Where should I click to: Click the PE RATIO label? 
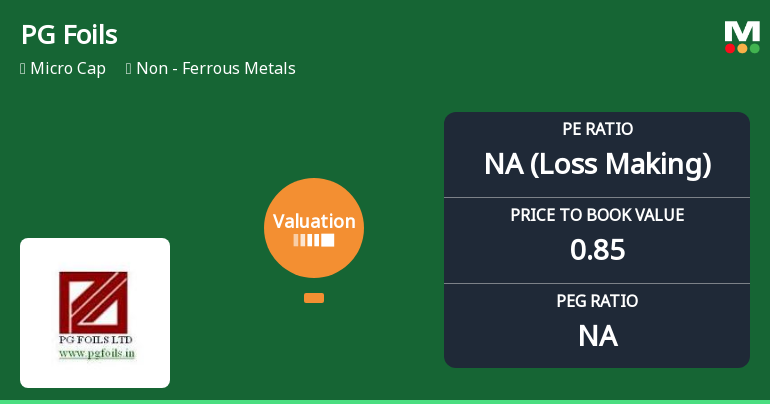597,130
